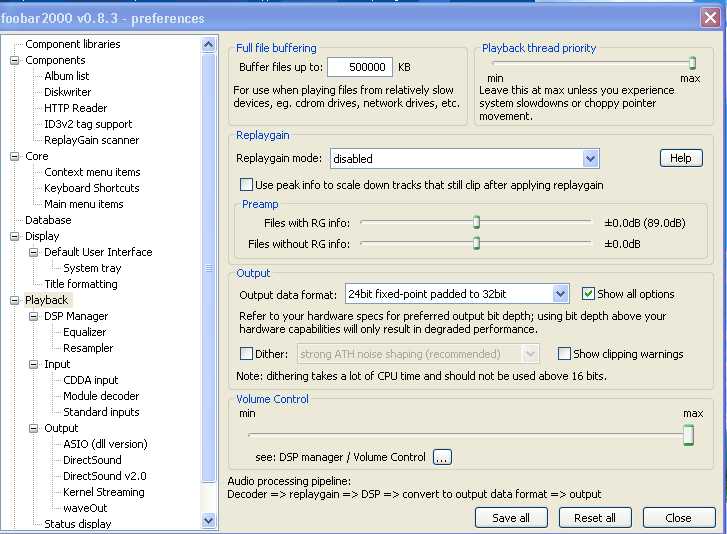727x534 pixels.
Task: Click the Playback thread priority slider handle
Action: point(692,63)
